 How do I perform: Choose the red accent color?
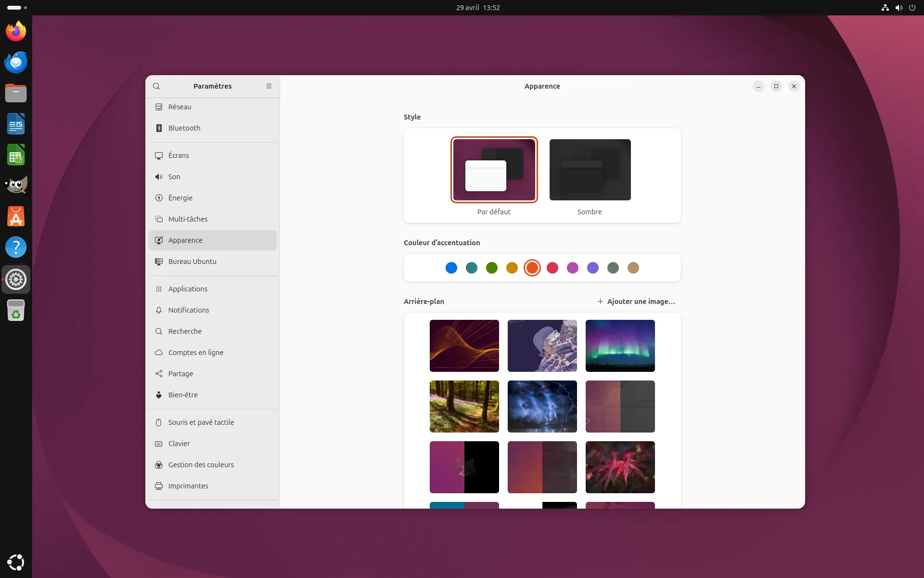pyautogui.click(x=552, y=268)
